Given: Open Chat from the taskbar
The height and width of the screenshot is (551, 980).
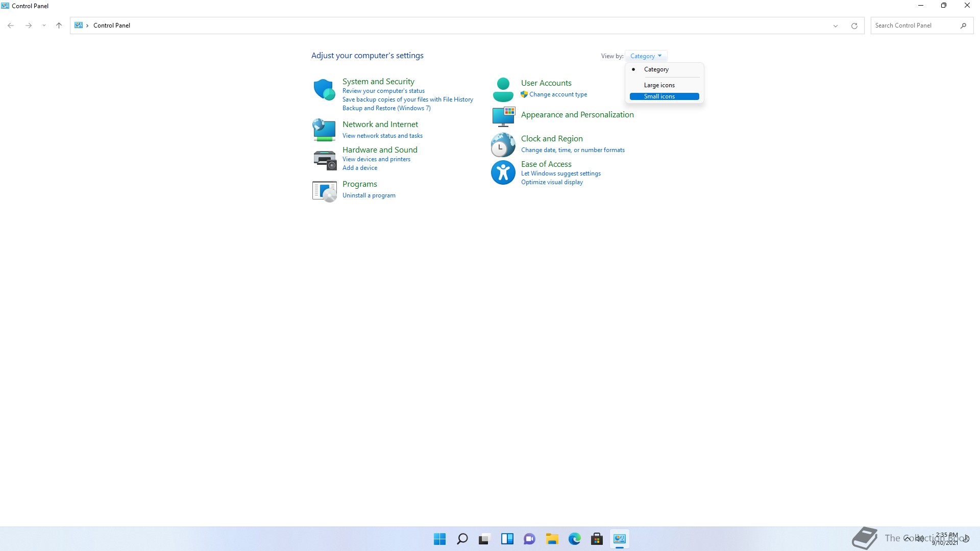Looking at the screenshot, I should coord(529,539).
